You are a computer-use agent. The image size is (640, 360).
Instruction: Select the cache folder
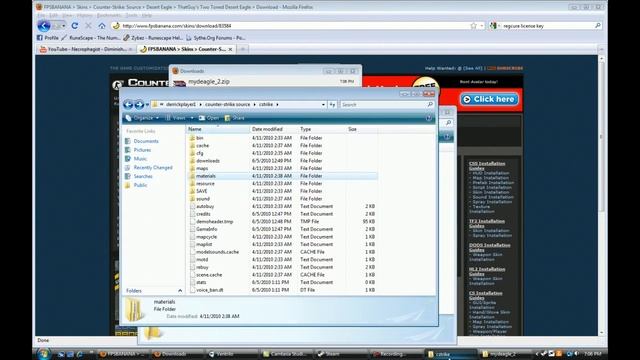point(202,145)
